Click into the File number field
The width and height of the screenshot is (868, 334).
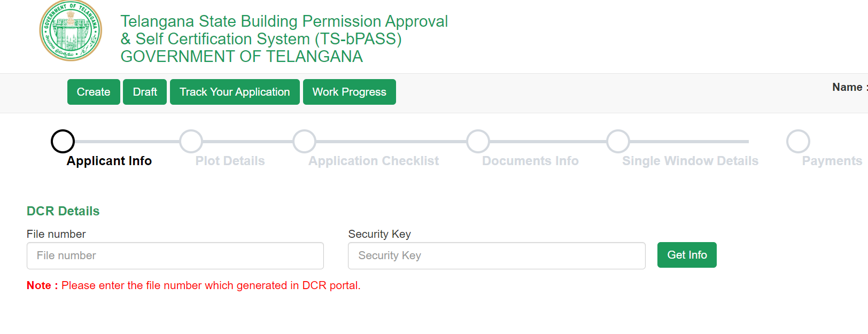coord(175,255)
